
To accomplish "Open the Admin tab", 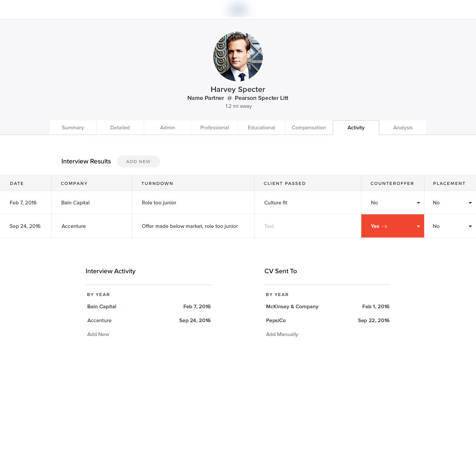I will click(168, 128).
